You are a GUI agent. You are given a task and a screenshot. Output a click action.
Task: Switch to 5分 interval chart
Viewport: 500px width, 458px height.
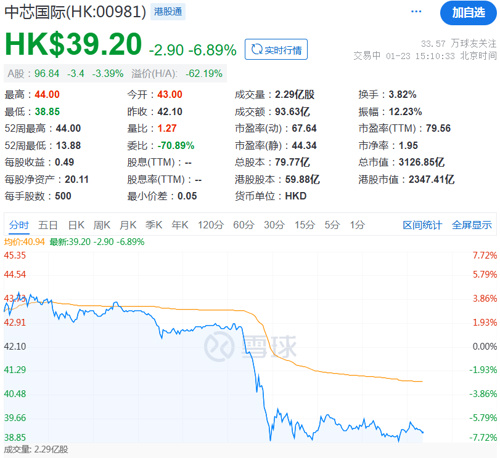coord(332,225)
